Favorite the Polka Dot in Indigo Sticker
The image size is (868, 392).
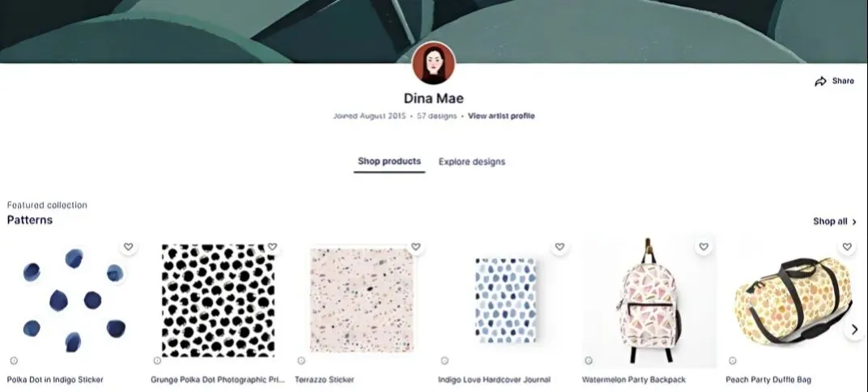click(x=129, y=247)
